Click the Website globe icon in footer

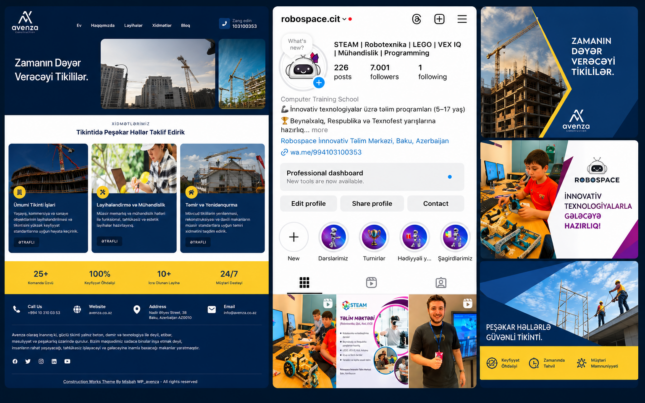click(77, 309)
